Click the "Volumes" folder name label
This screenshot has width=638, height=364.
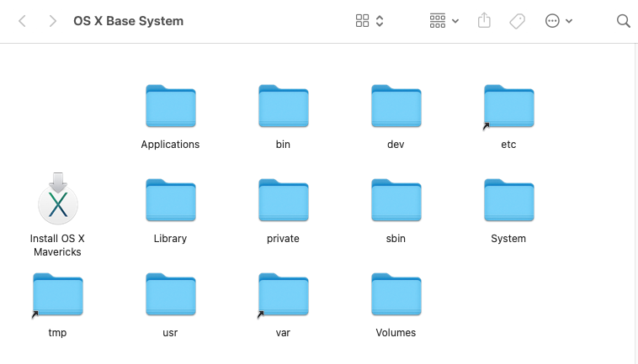tap(396, 333)
